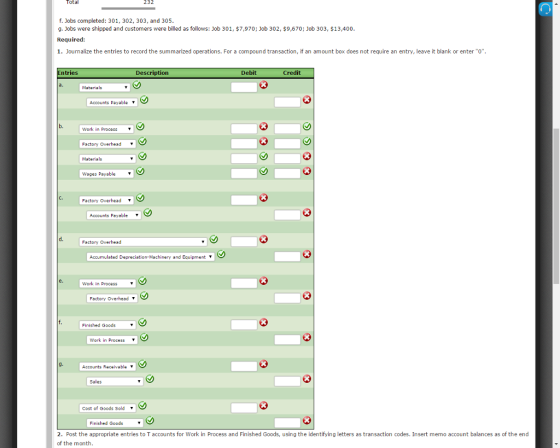Viewport: 560px width, 448px height.
Task: Click the blue headset help icon
Action: click(x=545, y=9)
